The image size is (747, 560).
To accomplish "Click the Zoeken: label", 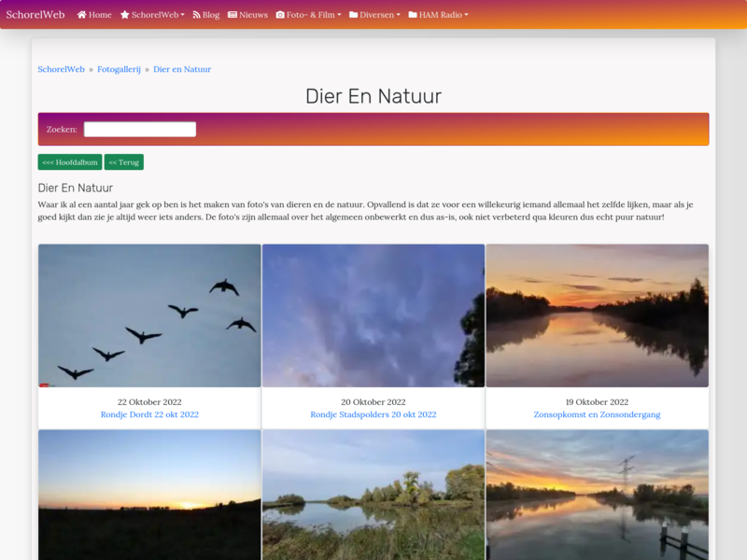I will click(x=62, y=129).
